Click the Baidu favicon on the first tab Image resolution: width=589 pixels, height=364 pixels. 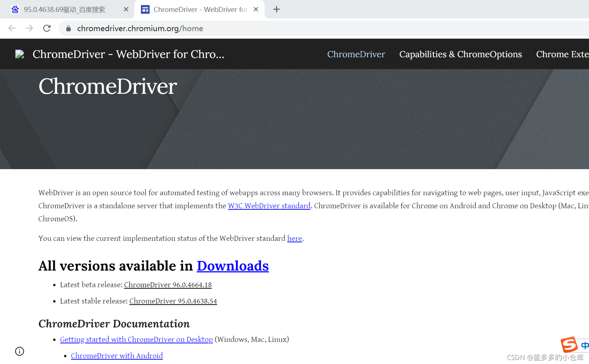point(15,9)
